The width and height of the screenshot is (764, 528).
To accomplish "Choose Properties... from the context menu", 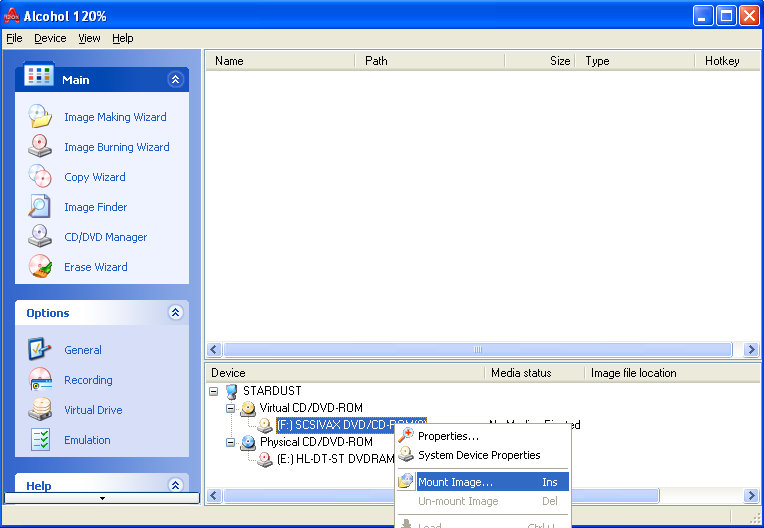I will (483, 436).
